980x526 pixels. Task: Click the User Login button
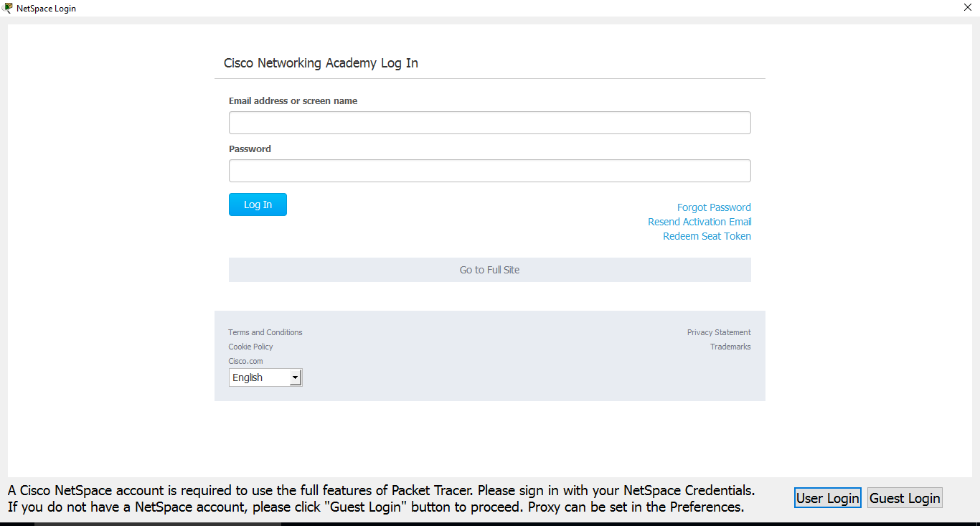(827, 498)
